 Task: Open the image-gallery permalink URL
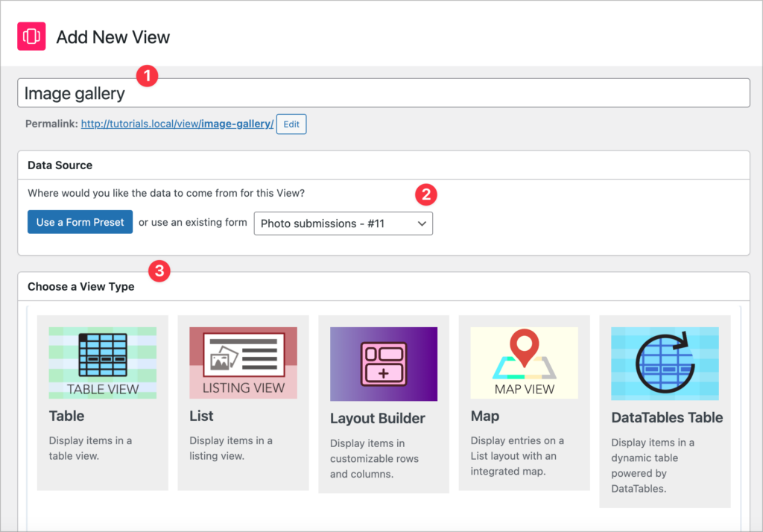(177, 124)
